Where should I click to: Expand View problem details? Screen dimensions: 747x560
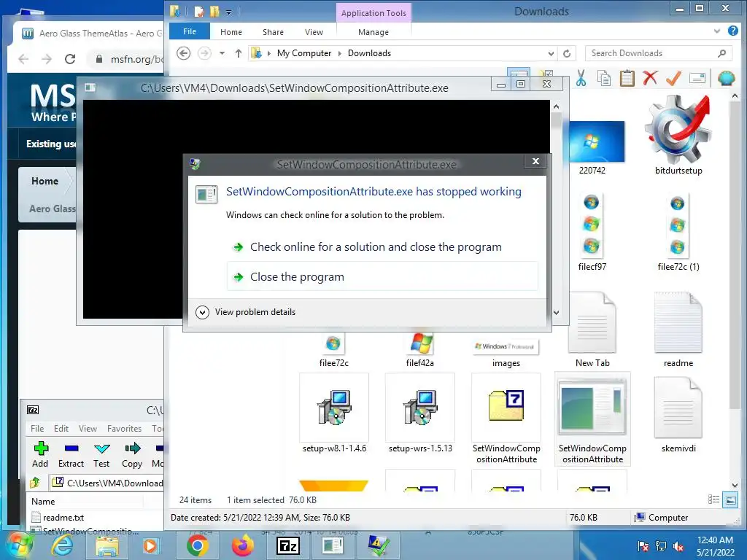pos(246,312)
